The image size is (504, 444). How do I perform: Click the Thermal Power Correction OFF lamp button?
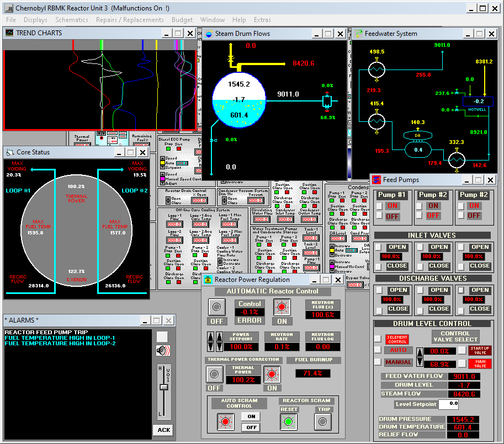coord(214,374)
